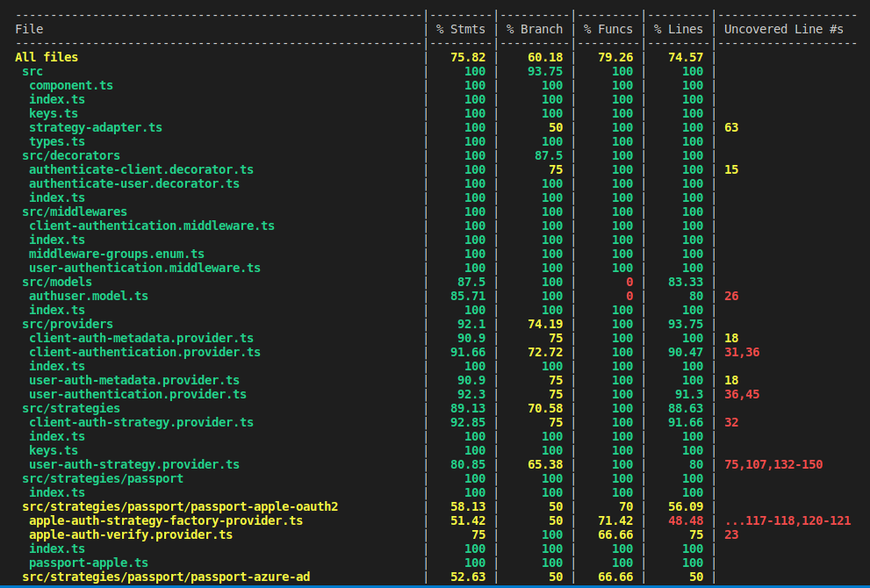The width and height of the screenshot is (870, 588).
Task: Click the src/middlewares folder row
Action: pyautogui.click(x=75, y=212)
